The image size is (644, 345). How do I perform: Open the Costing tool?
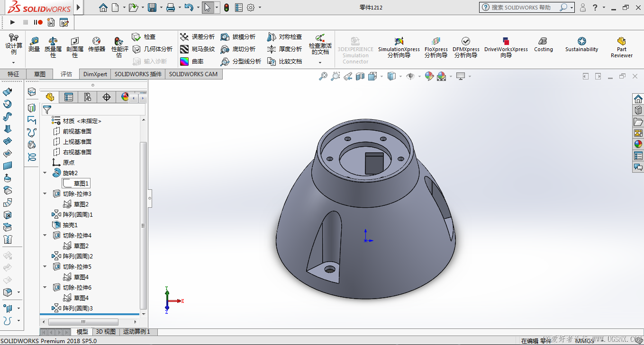click(544, 44)
